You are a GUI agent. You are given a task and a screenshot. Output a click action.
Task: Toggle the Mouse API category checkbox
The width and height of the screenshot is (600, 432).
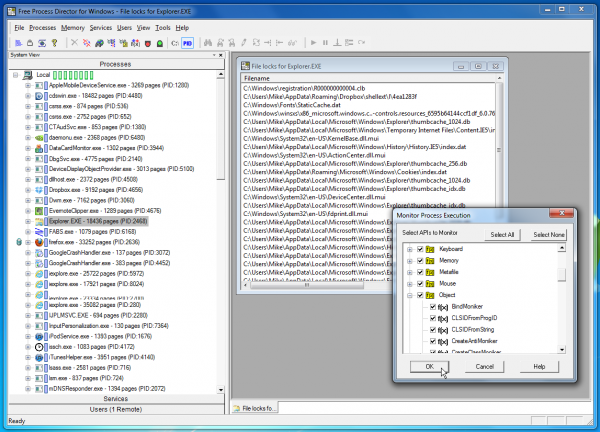coord(419,283)
